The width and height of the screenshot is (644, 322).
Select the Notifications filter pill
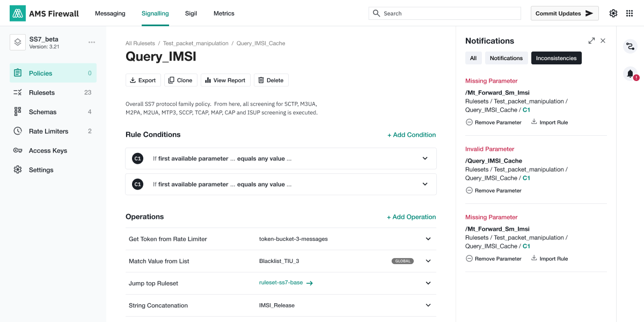pyautogui.click(x=506, y=58)
